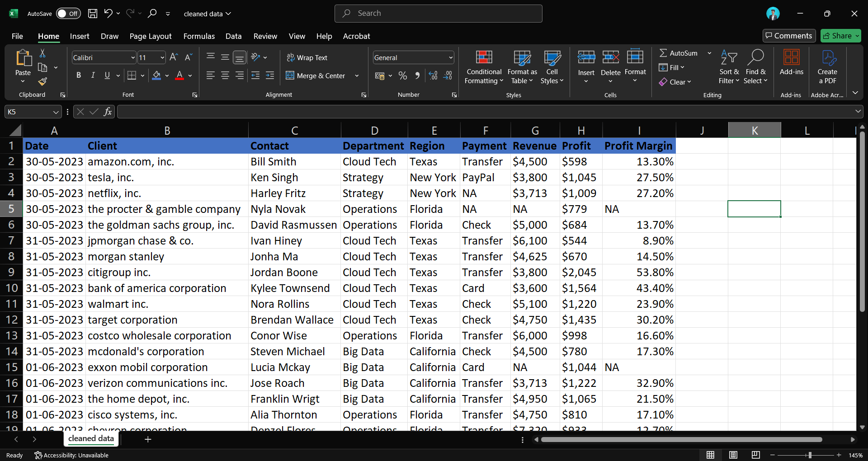
Task: Open the font size dropdown
Action: [162, 57]
